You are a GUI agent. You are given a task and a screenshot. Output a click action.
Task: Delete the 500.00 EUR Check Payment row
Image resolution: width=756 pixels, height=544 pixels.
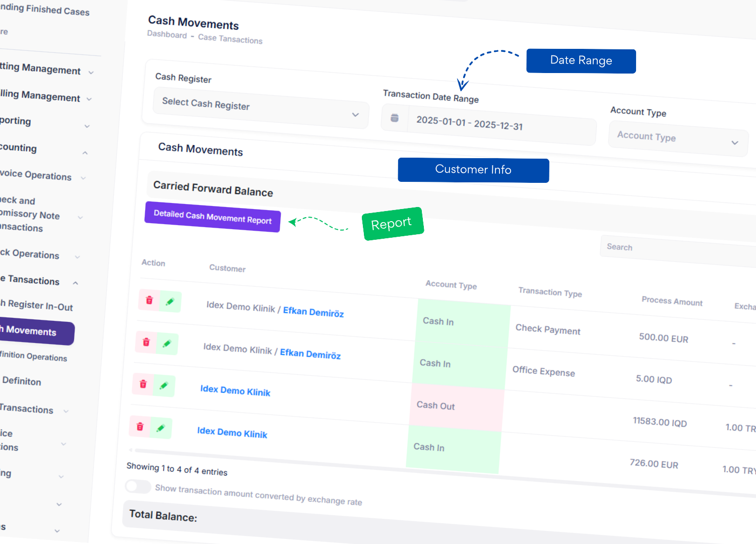click(149, 300)
